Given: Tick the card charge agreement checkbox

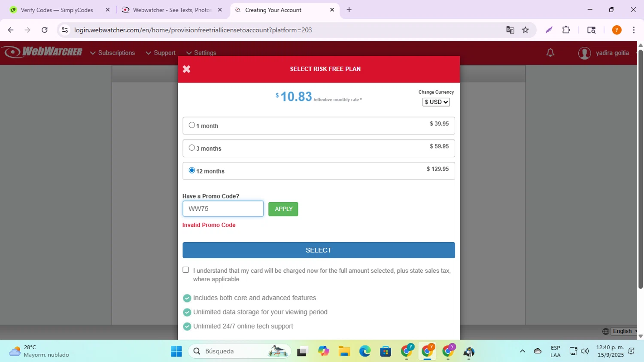Looking at the screenshot, I should (x=186, y=270).
